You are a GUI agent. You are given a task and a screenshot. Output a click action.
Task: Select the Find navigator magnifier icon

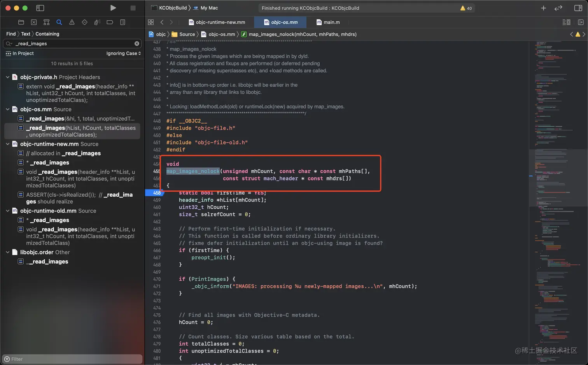(59, 22)
